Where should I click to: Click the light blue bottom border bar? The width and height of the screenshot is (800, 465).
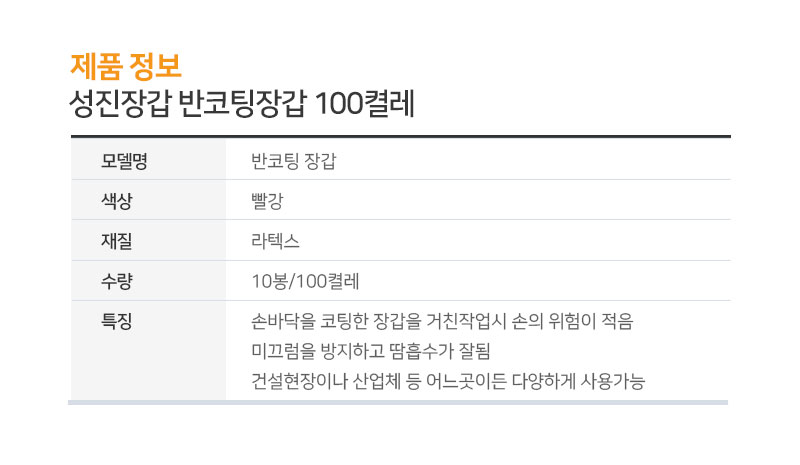click(398, 403)
